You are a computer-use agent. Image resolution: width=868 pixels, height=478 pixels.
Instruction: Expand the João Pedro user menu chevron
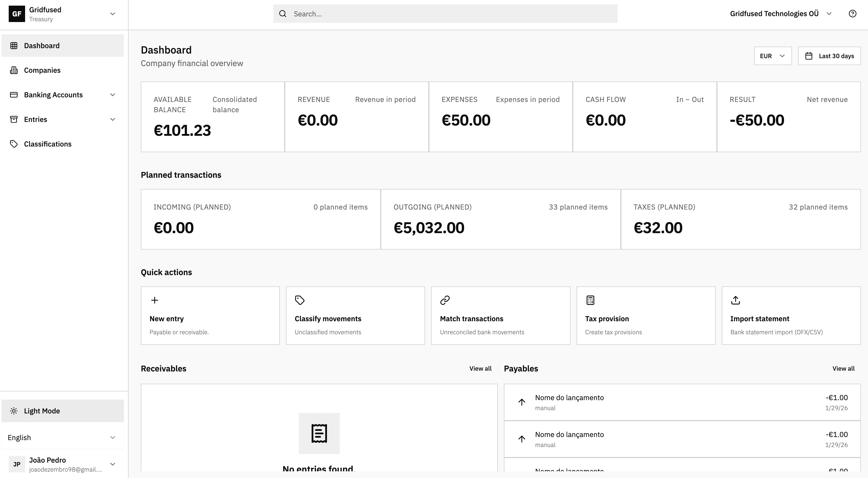[x=113, y=464]
